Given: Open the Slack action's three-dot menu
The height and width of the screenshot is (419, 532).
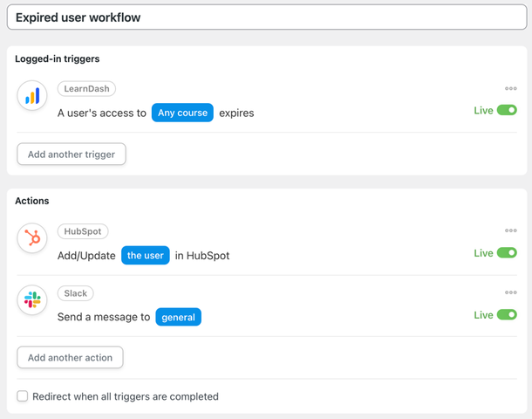Looking at the screenshot, I should [x=510, y=293].
